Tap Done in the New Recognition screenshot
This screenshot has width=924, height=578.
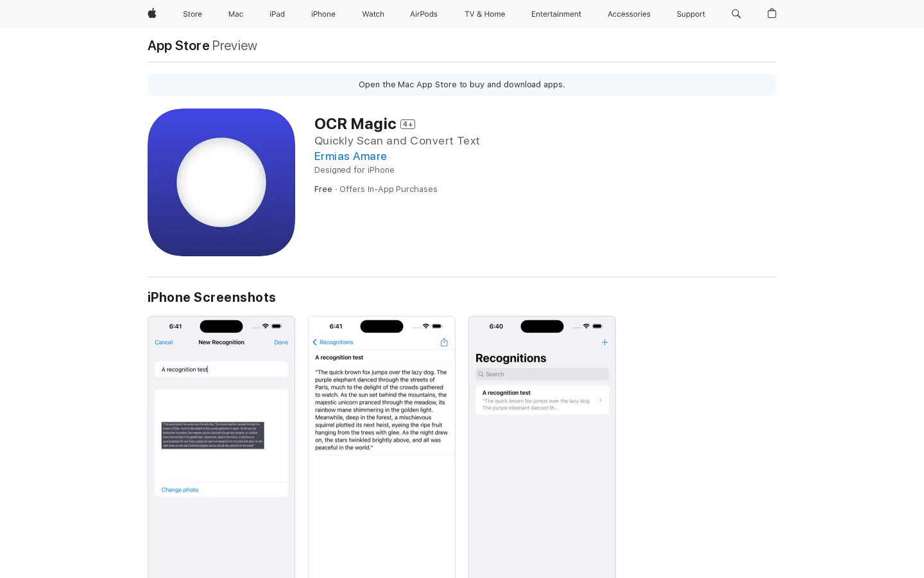pos(281,342)
